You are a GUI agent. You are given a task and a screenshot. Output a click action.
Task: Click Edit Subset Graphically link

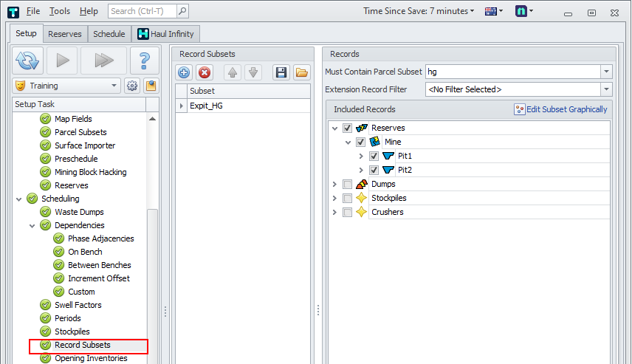pos(567,109)
